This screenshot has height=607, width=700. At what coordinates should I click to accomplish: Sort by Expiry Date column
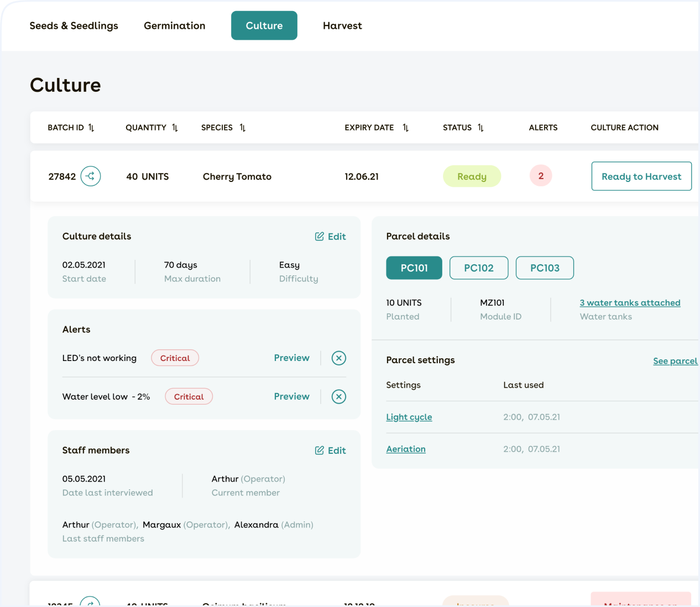[x=405, y=128]
